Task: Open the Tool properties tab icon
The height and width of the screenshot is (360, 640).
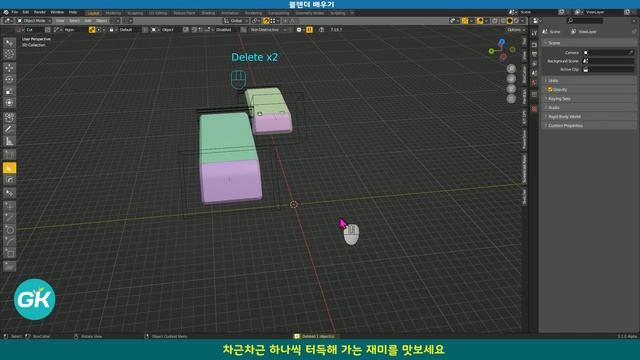Action: point(534,33)
